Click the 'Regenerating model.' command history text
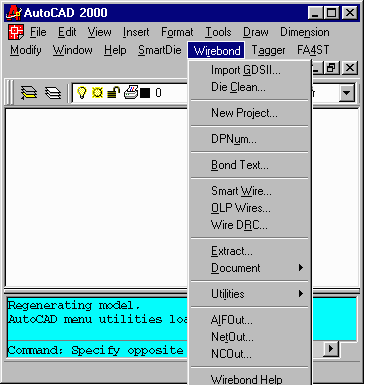This screenshot has width=365, height=385. (73, 305)
